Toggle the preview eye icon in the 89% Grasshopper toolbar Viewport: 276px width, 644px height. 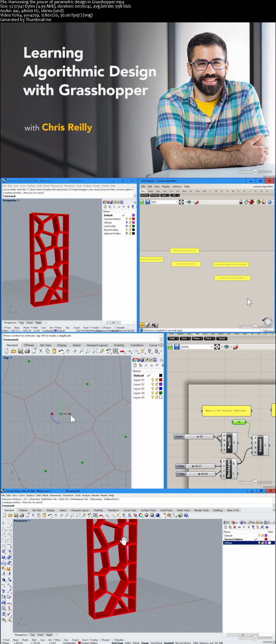[x=189, y=202]
